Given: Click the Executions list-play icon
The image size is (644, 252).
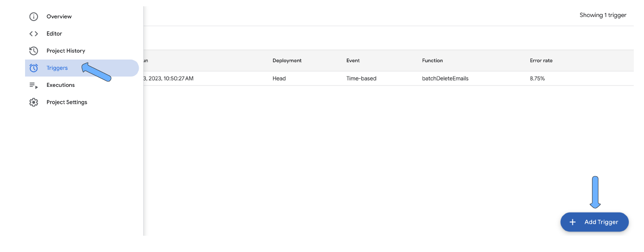Looking at the screenshot, I should 34,85.
